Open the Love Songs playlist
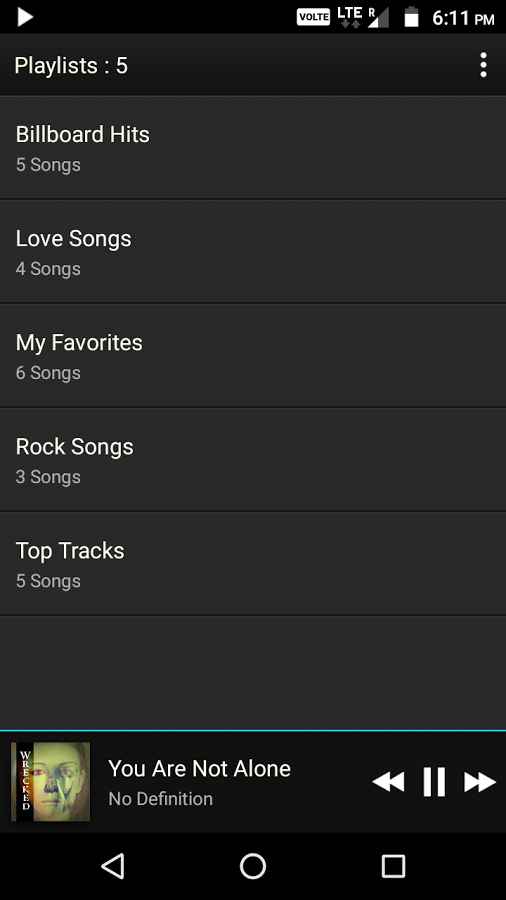 tap(253, 251)
